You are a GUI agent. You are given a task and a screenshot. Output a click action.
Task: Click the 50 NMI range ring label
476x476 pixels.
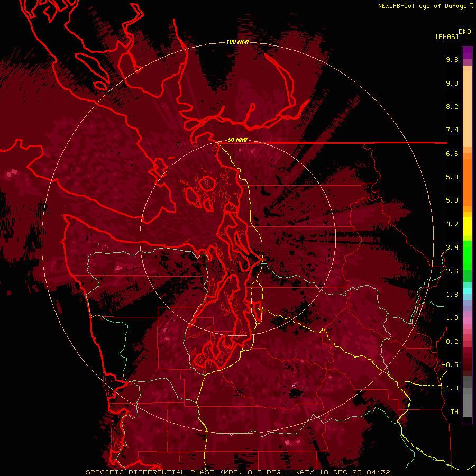[237, 140]
